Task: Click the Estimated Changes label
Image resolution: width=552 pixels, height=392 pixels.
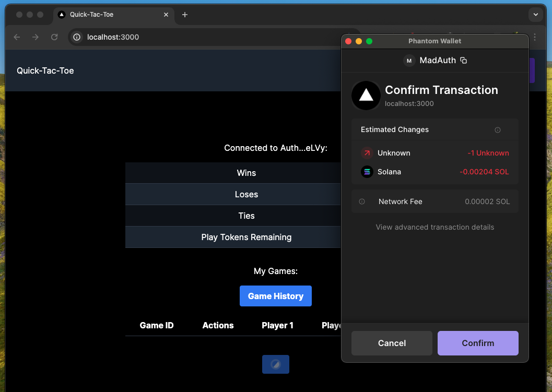Action: [x=395, y=130]
